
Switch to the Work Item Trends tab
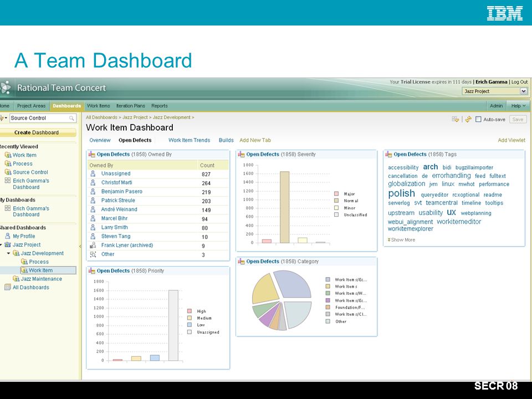coord(190,140)
